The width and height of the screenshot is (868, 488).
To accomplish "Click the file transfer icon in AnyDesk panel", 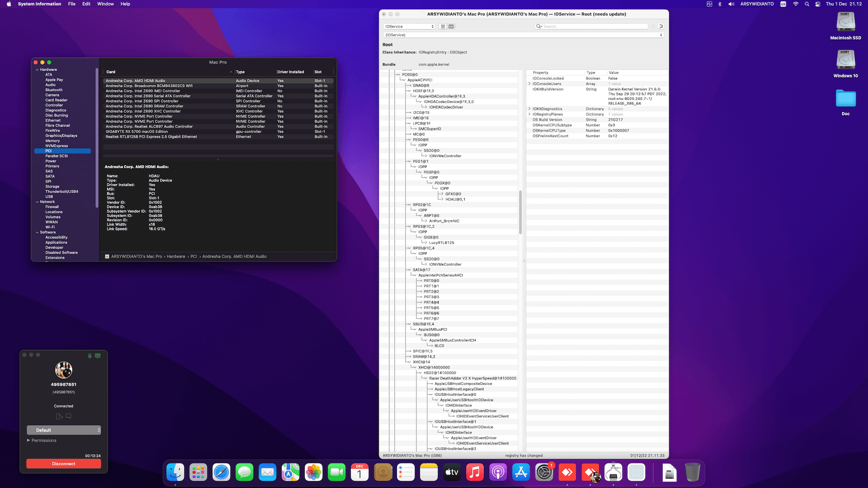I will click(x=59, y=416).
